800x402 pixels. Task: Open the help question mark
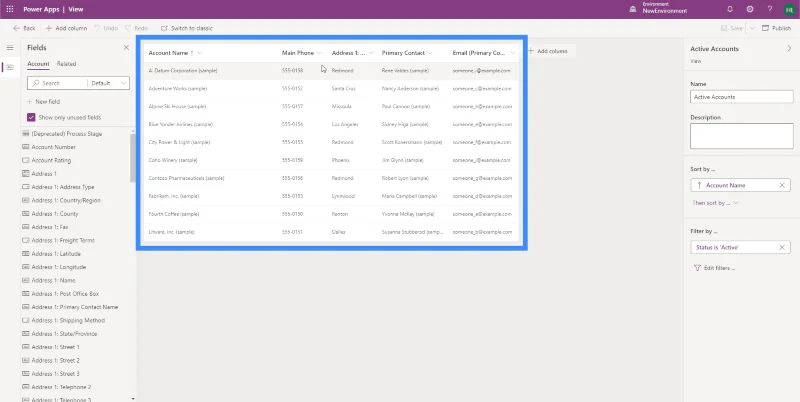(770, 9)
